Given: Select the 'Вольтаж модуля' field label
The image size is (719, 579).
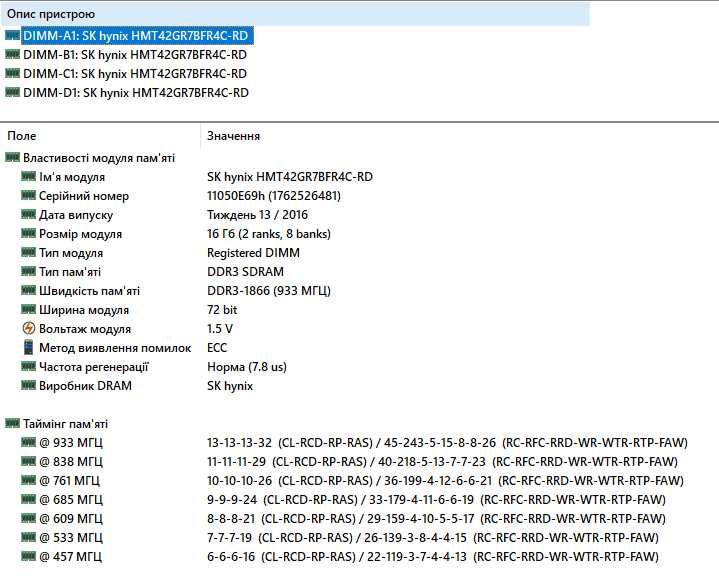Looking at the screenshot, I should click(85, 329).
